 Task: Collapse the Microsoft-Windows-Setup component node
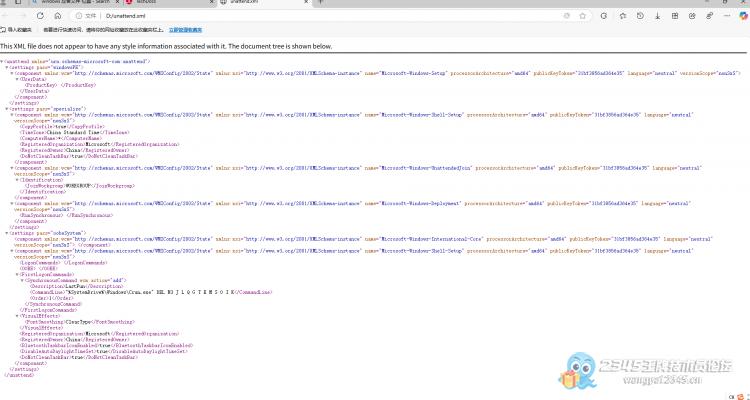tap(12, 73)
